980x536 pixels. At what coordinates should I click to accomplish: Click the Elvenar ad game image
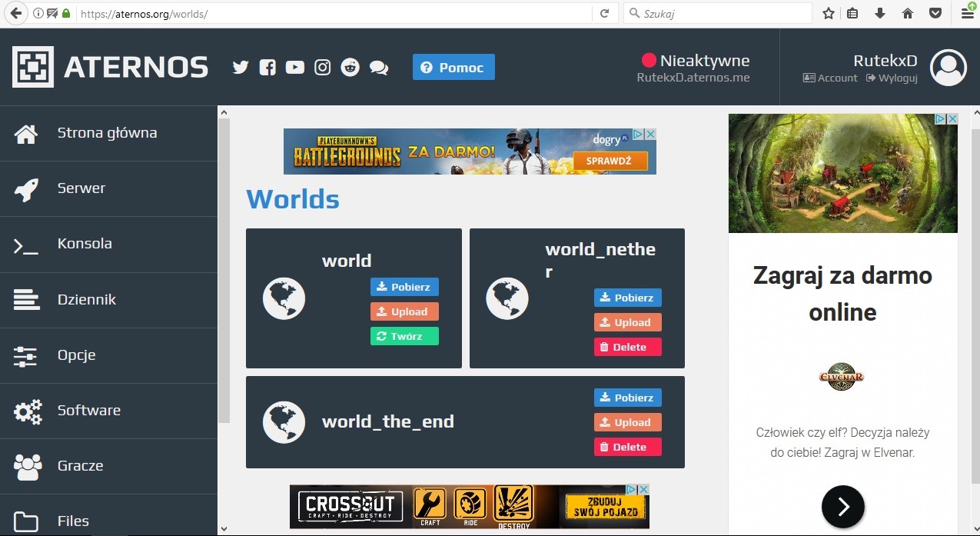point(843,173)
